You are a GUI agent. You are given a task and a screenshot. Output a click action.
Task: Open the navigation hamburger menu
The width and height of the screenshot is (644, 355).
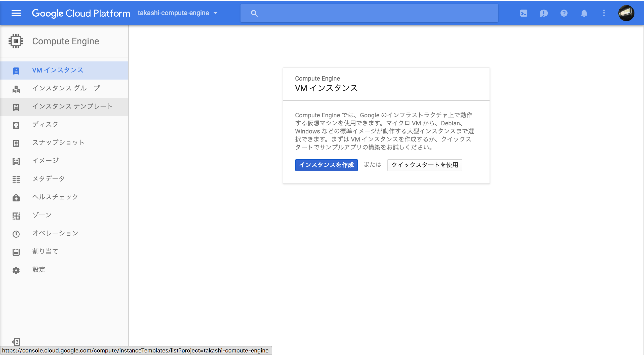16,13
